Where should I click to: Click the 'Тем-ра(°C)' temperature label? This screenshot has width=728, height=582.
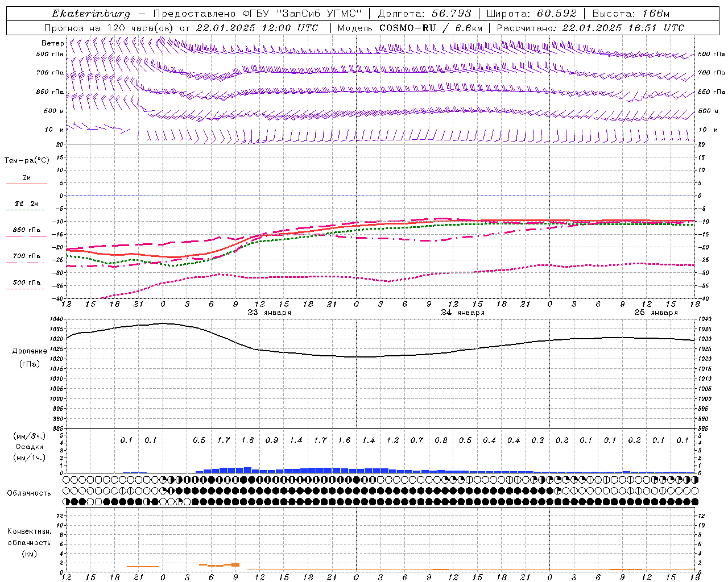(27, 161)
